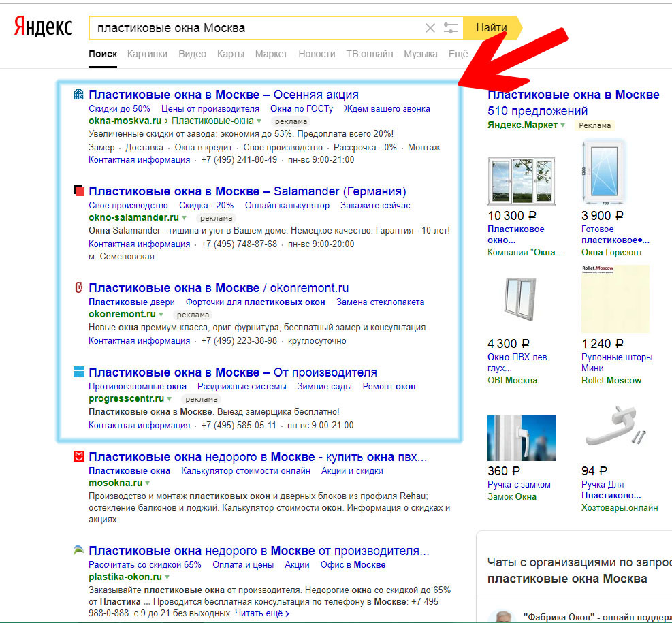Open the Рулонные шторы Мини product link

pos(617,362)
